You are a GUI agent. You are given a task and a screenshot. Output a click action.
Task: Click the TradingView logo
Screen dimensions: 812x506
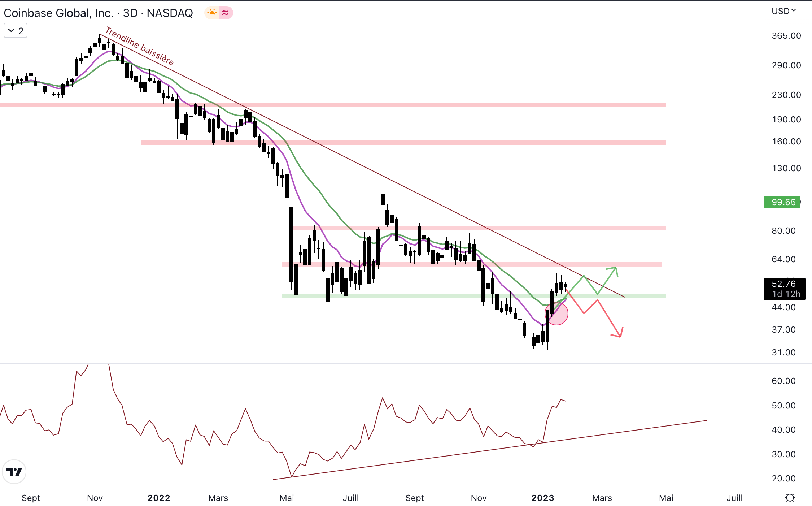click(x=14, y=472)
